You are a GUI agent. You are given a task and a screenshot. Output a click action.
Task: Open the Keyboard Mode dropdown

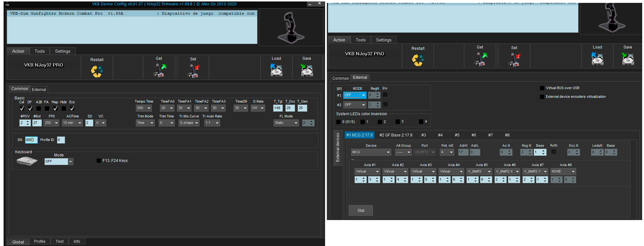[x=59, y=161]
